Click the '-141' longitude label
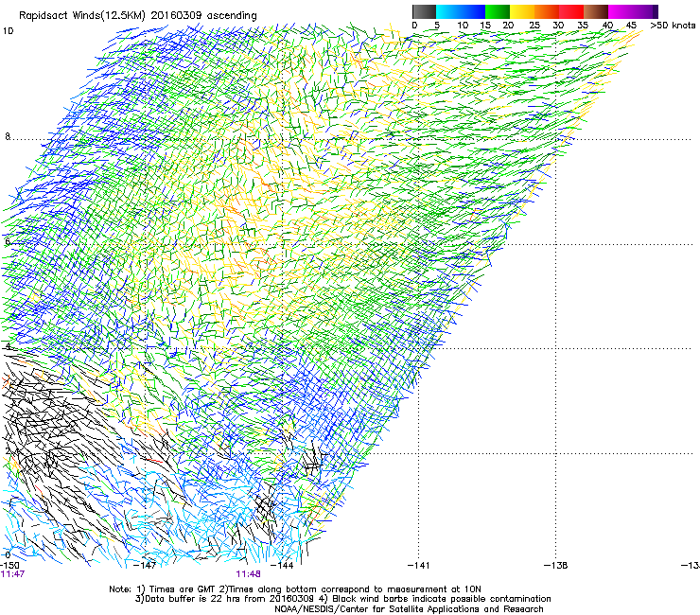Screen dimensions: 700x615 click(419, 565)
